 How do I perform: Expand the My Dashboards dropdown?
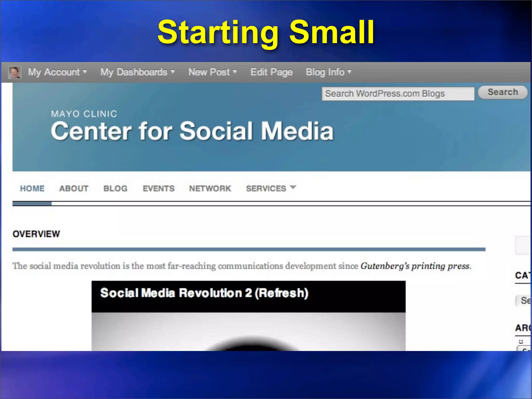click(x=138, y=72)
